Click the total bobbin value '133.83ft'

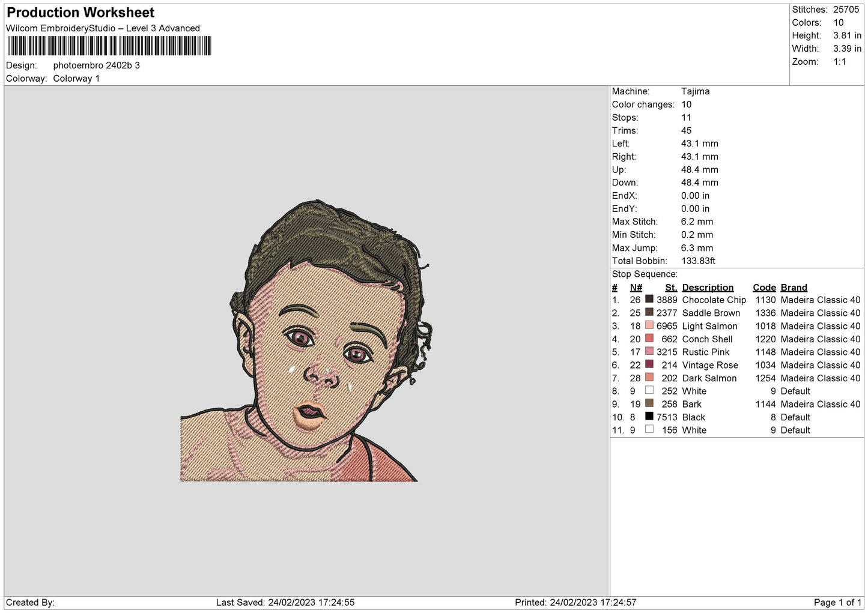coord(698,261)
